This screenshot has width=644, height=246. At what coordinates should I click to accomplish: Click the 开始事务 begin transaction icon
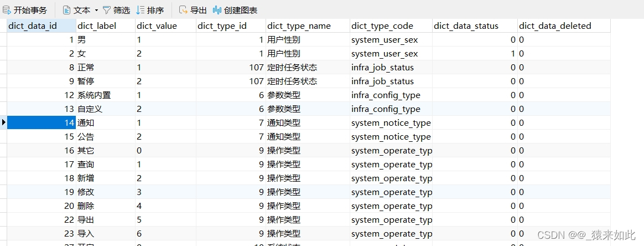tap(7, 10)
